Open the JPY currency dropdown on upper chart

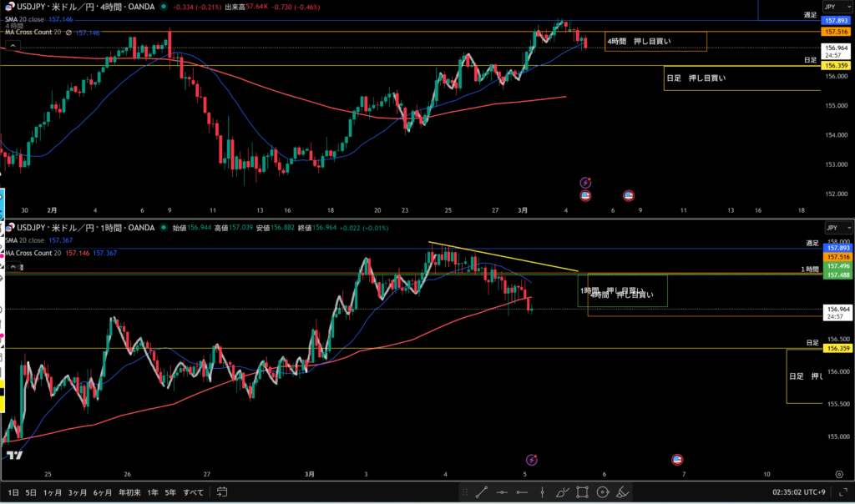coord(837,7)
